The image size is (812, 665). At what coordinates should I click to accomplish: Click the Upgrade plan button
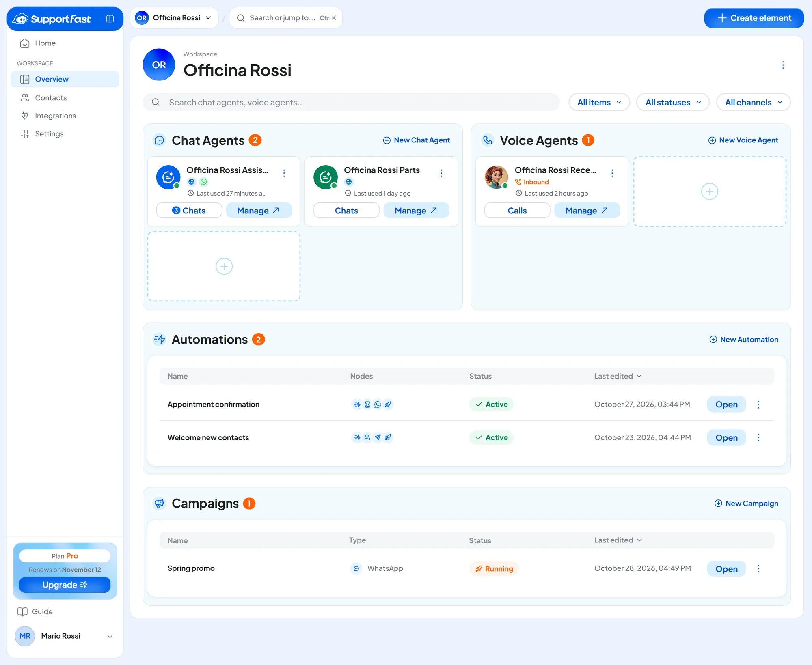[65, 585]
